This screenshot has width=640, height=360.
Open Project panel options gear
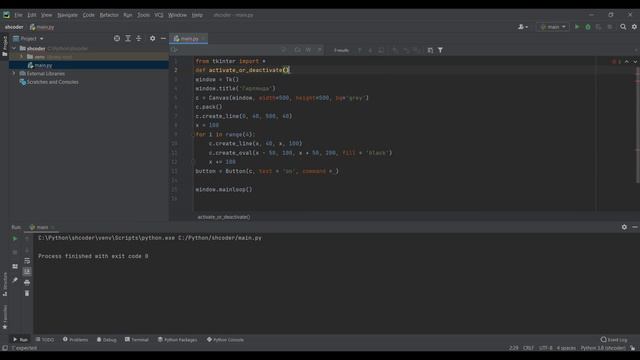[152, 38]
